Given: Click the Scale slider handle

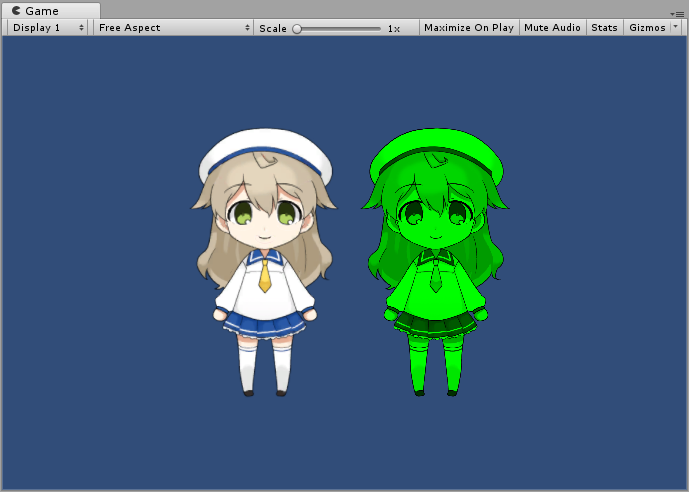Looking at the screenshot, I should coord(297,29).
